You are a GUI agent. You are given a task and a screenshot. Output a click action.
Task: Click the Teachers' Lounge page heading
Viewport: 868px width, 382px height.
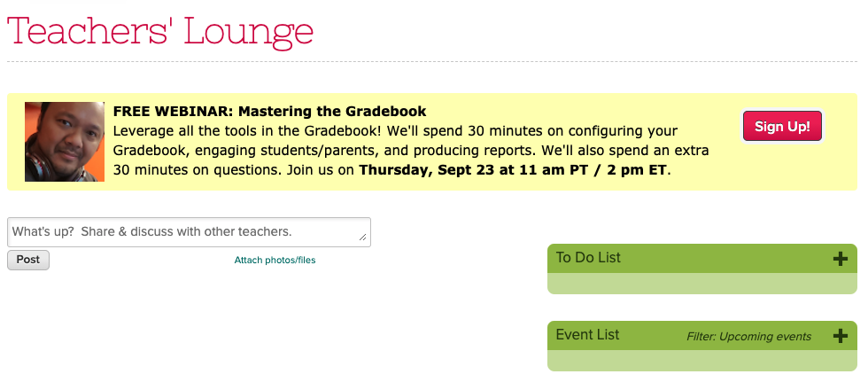pos(160,30)
